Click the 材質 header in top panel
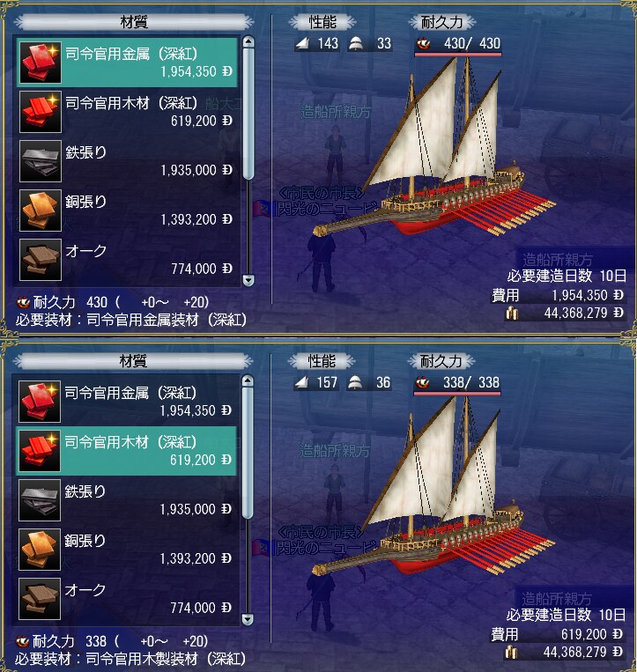Screen dimensions: 637x672 click(134, 22)
